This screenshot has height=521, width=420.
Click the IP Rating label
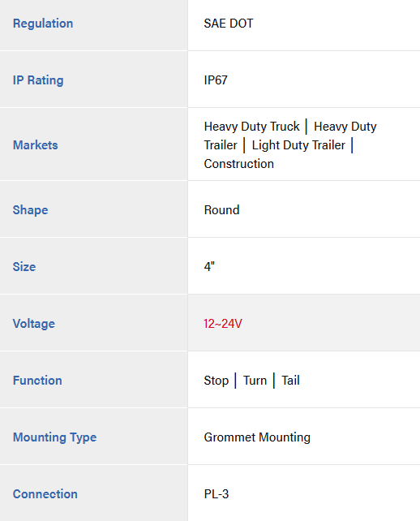[x=38, y=80]
